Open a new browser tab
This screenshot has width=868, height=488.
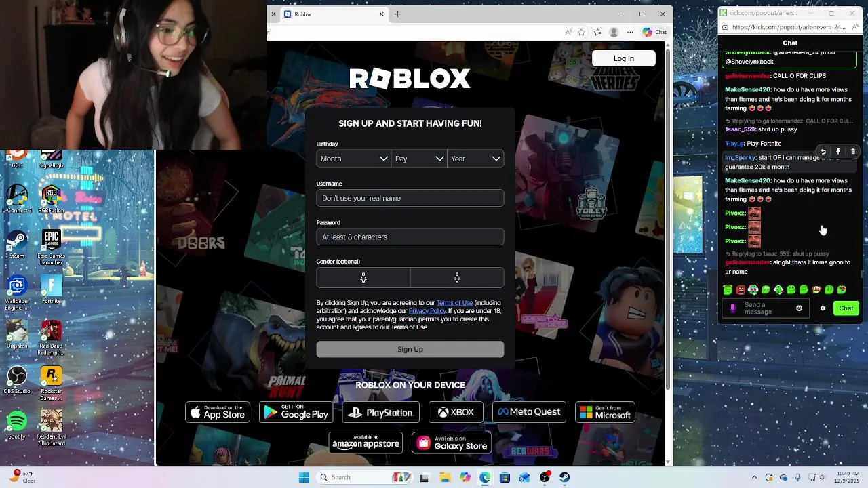397,14
